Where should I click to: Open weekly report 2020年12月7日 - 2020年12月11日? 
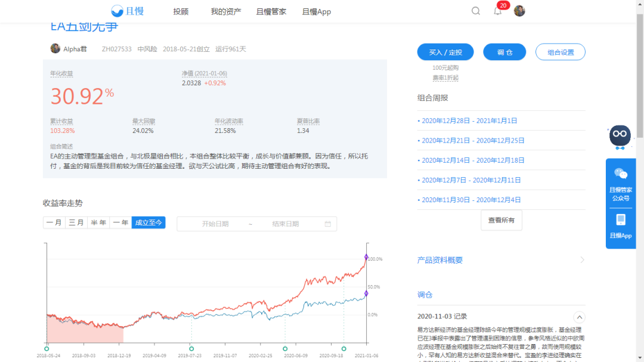click(x=471, y=180)
